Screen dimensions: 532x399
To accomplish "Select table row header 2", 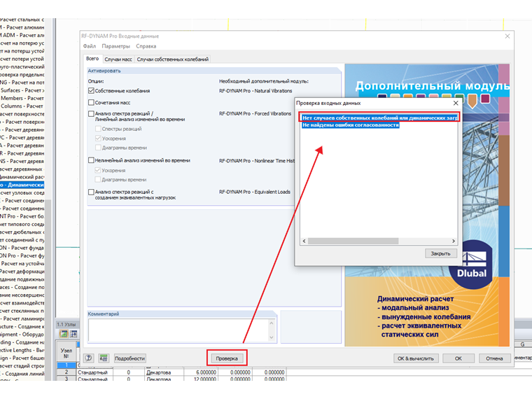I will [x=66, y=372].
